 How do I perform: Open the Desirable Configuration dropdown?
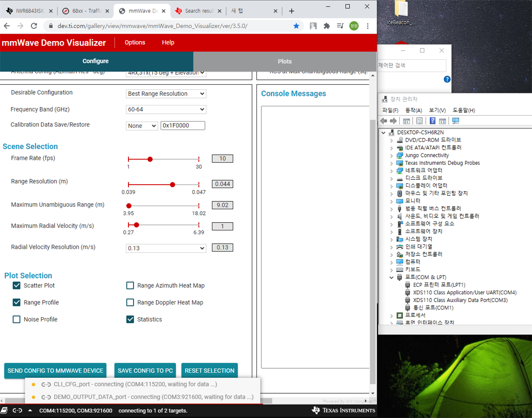(x=166, y=94)
